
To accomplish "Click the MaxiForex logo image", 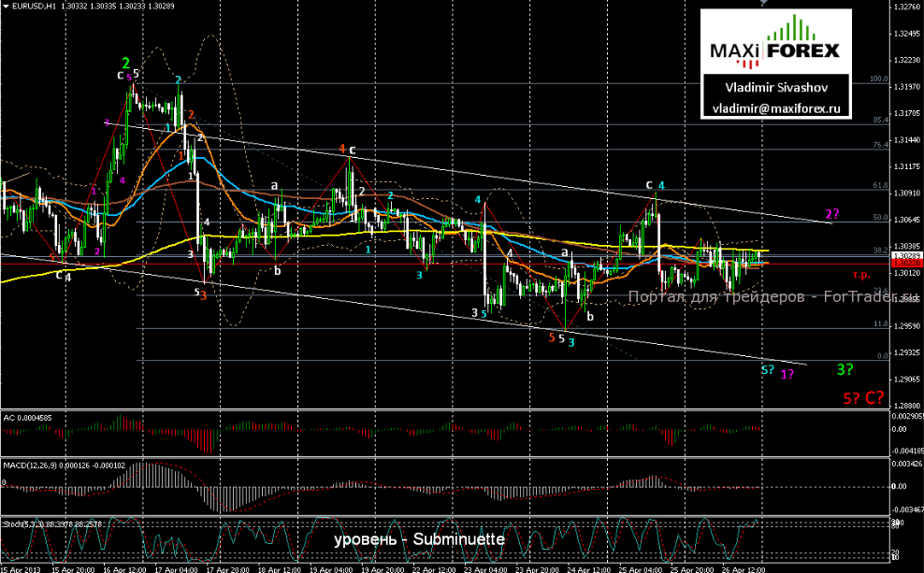I will coord(775,41).
